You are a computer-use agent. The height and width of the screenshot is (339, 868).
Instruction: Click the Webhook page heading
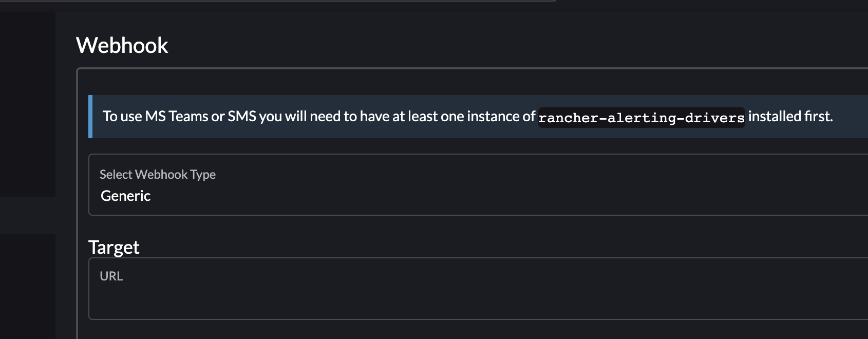click(x=122, y=45)
